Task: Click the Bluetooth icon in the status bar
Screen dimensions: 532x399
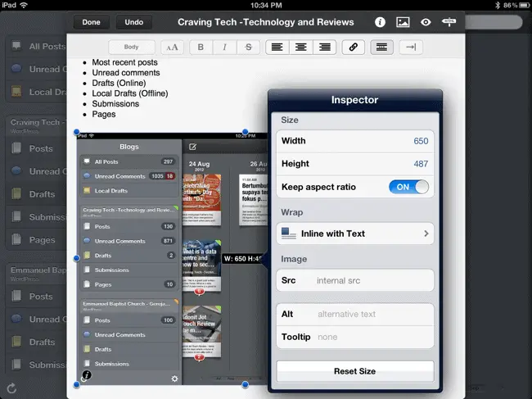Action: [498, 5]
